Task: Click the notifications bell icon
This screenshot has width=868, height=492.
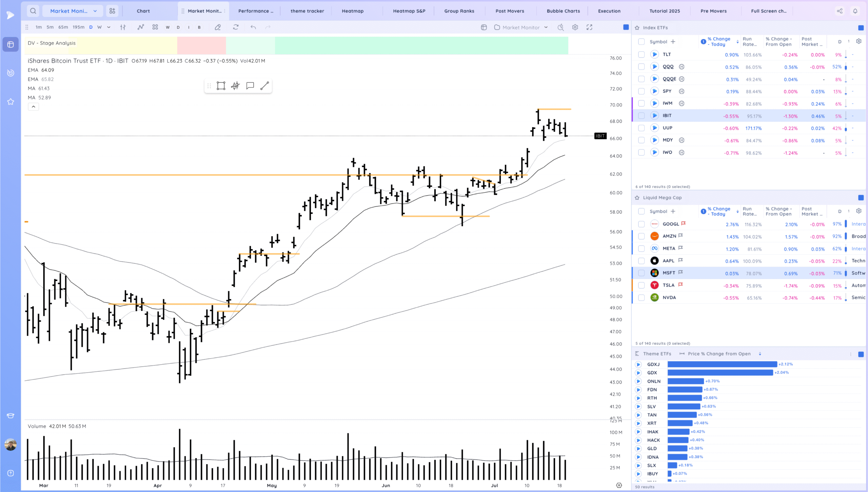Action: 855,11
